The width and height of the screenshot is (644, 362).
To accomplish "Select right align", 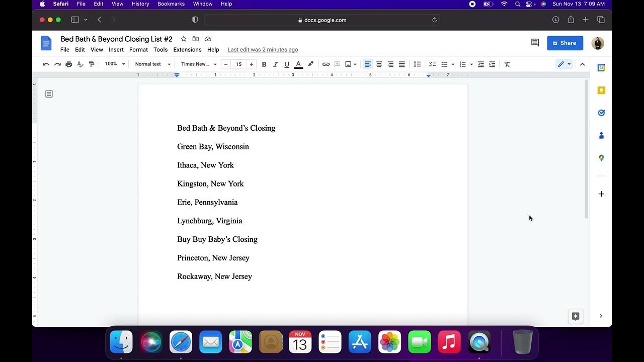I will [x=390, y=64].
